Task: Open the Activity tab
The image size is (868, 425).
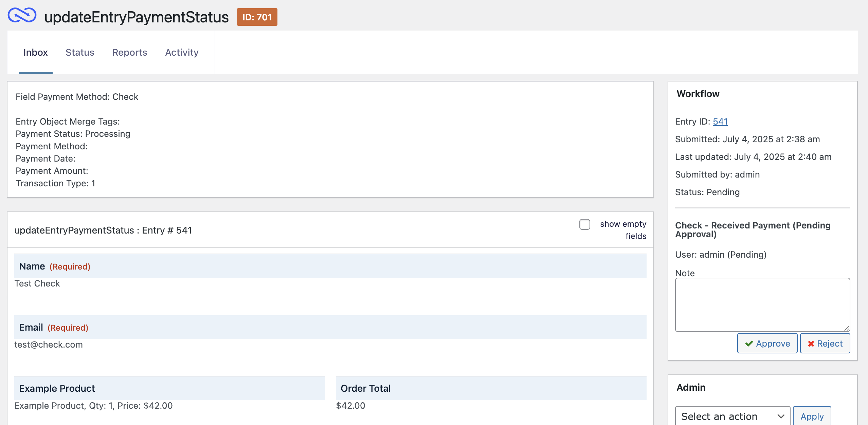Action: point(182,52)
